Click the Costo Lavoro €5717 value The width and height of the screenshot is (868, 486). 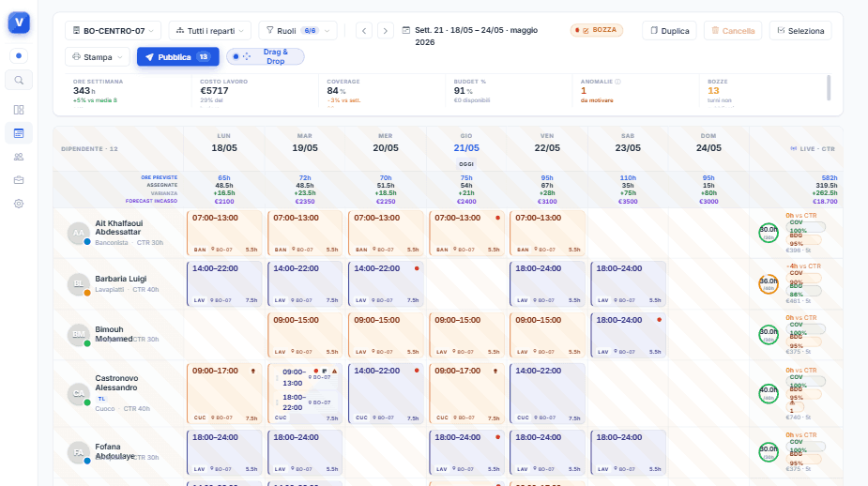coord(214,91)
